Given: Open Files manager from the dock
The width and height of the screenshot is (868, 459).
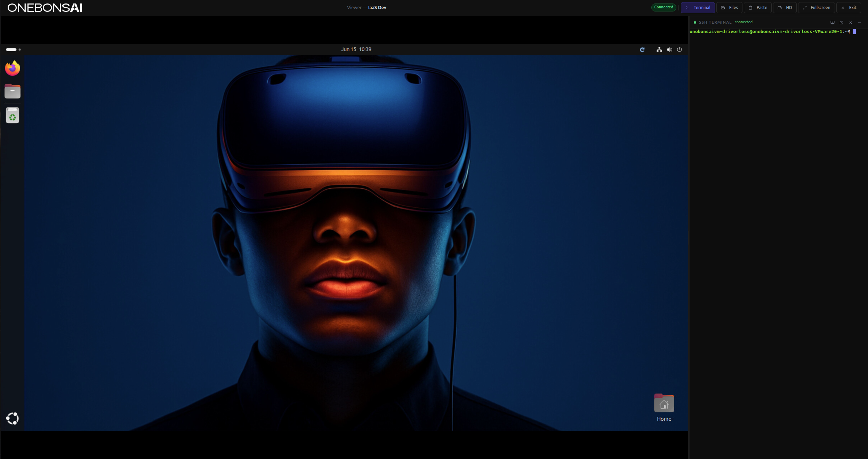Looking at the screenshot, I should 13,91.
